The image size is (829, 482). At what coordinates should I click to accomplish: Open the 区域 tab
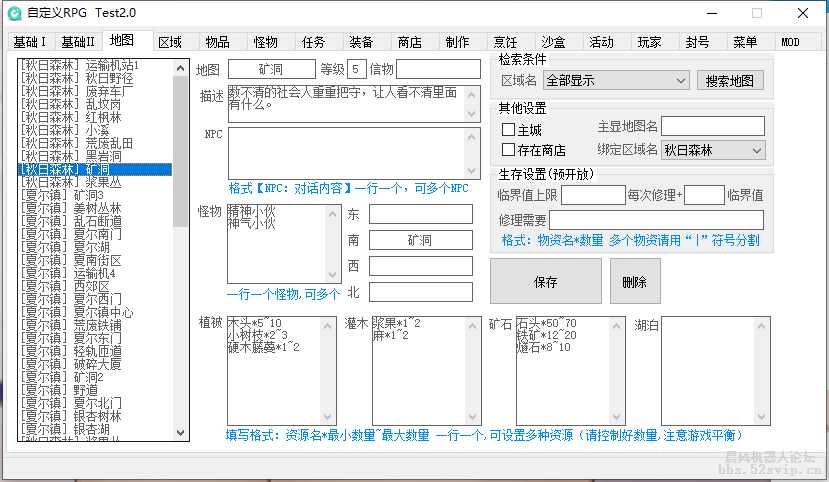170,42
